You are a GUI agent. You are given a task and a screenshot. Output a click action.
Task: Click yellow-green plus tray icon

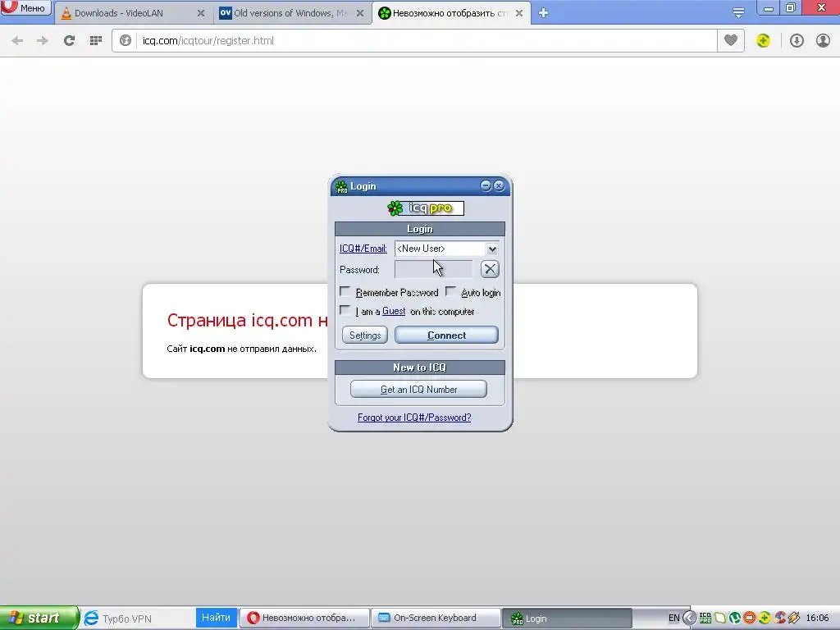tap(765, 619)
